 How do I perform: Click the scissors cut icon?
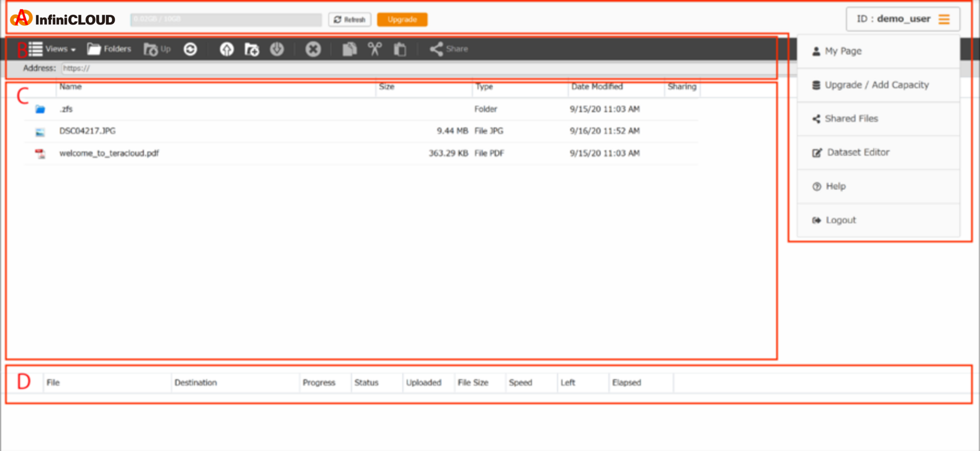pos(374,49)
